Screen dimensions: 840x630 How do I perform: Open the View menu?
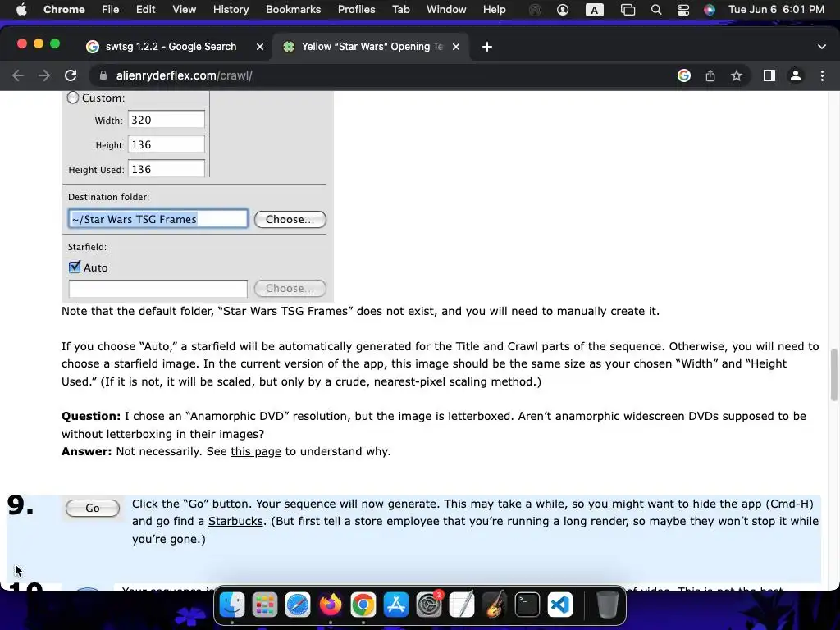[184, 9]
